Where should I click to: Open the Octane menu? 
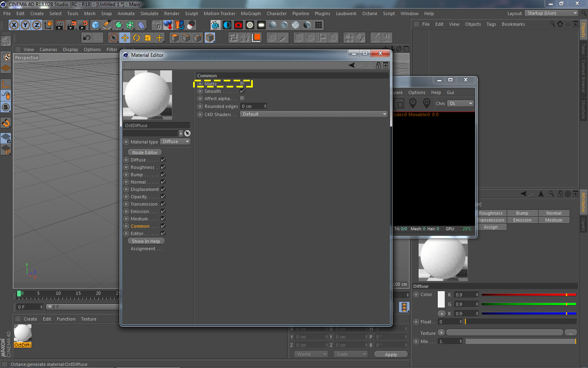pyautogui.click(x=370, y=13)
